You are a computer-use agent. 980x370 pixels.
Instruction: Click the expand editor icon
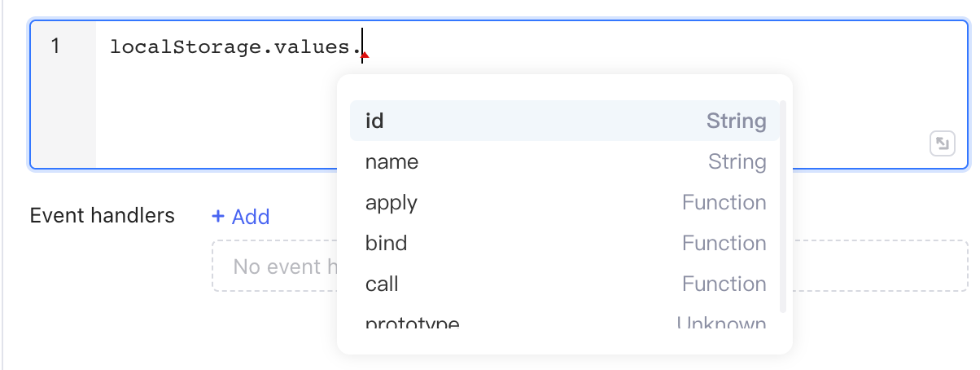(942, 144)
